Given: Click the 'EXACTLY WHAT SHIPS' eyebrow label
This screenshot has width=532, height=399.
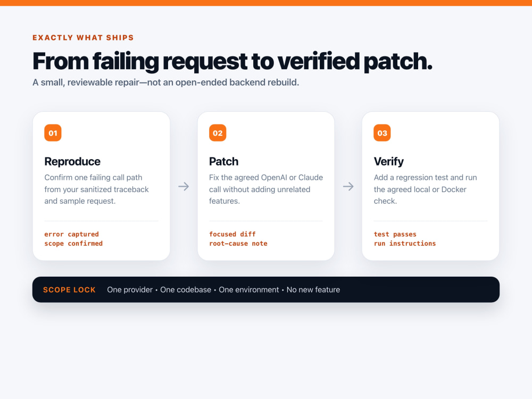Looking at the screenshot, I should point(83,38).
